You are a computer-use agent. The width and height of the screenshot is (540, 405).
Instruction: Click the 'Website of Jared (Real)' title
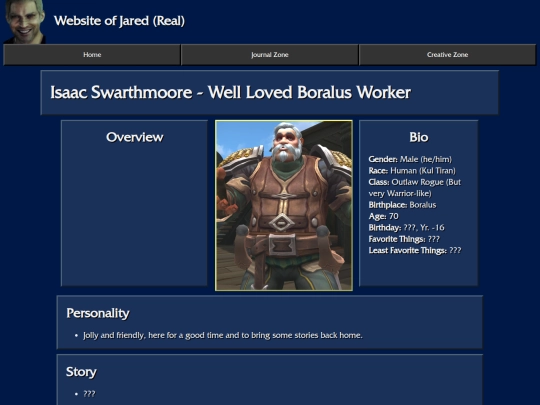119,21
